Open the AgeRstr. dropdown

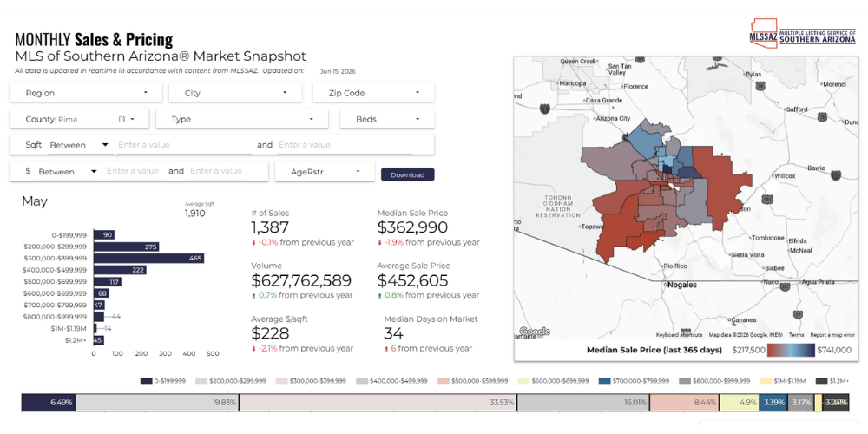click(x=325, y=172)
